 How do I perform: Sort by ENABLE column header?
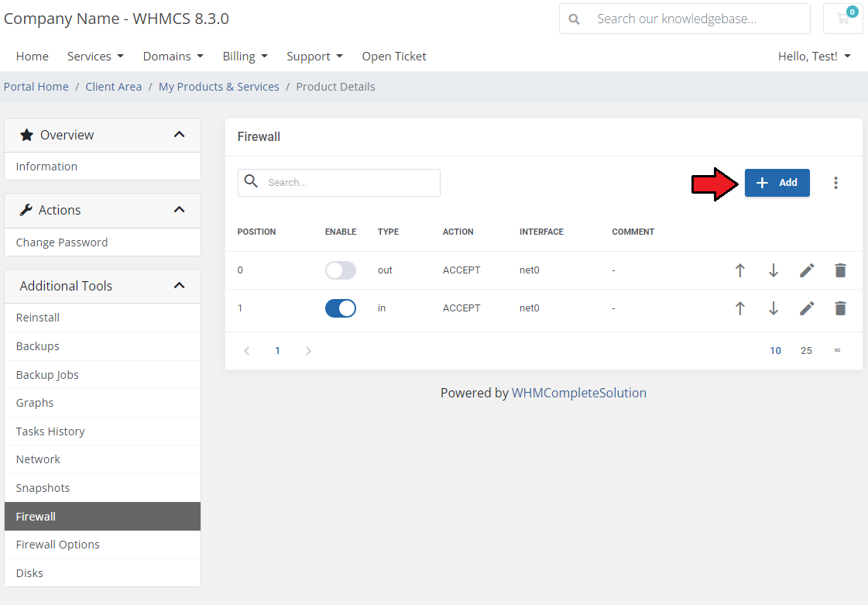[x=341, y=232]
